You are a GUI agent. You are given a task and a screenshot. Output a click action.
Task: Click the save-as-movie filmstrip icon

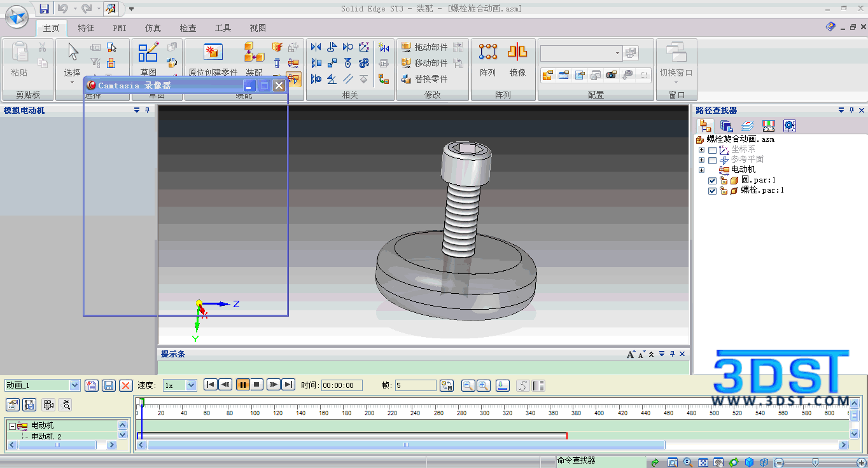29,404
